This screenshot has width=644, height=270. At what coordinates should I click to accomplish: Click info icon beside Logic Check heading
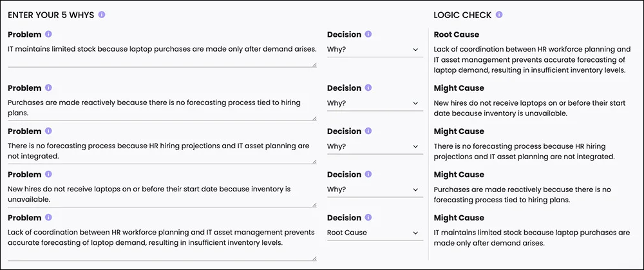499,15
